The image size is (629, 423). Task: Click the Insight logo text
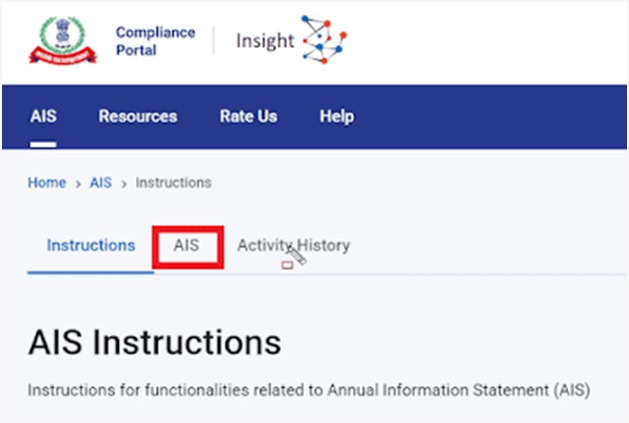click(265, 41)
